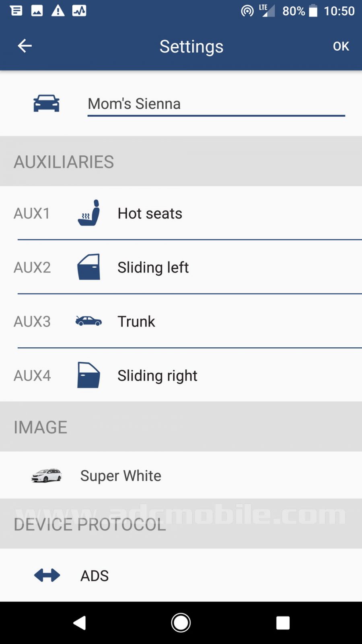Select the IMAGE section header

coord(40,427)
